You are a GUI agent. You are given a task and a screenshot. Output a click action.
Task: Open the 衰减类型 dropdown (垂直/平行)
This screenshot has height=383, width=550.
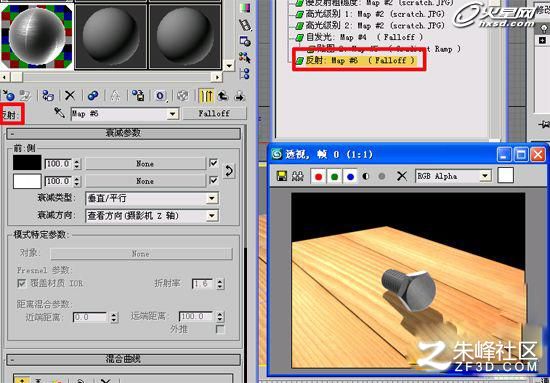pos(152,198)
